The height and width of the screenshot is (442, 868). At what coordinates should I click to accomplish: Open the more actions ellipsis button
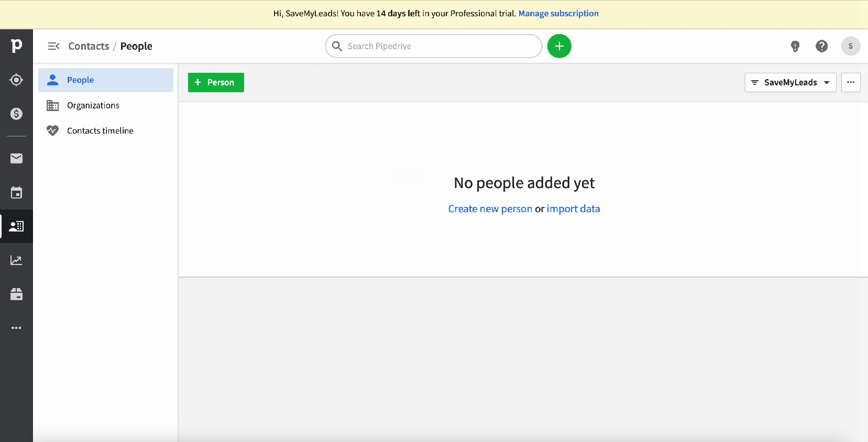tap(851, 82)
